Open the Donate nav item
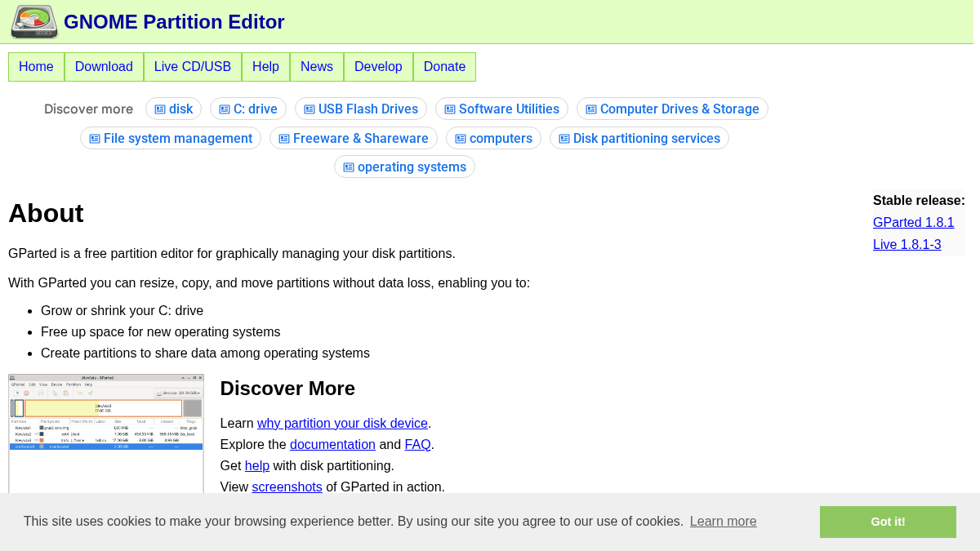This screenshot has width=980, height=551. tap(444, 67)
